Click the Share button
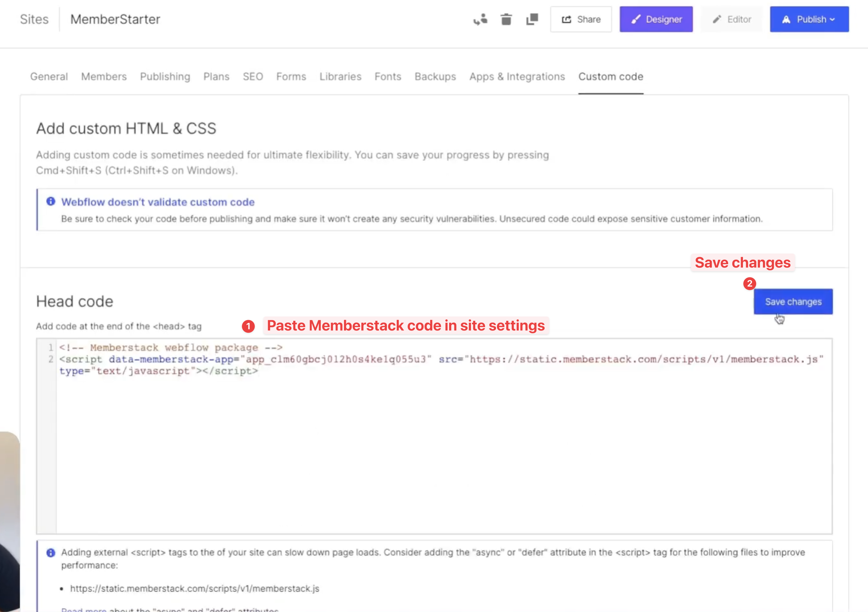The width and height of the screenshot is (868, 612). coord(581,19)
